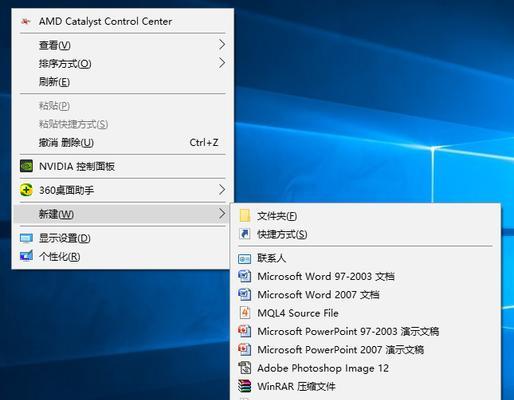Expand the 排序方式(O) submenu arrow
514x400 pixels.
[x=222, y=63]
